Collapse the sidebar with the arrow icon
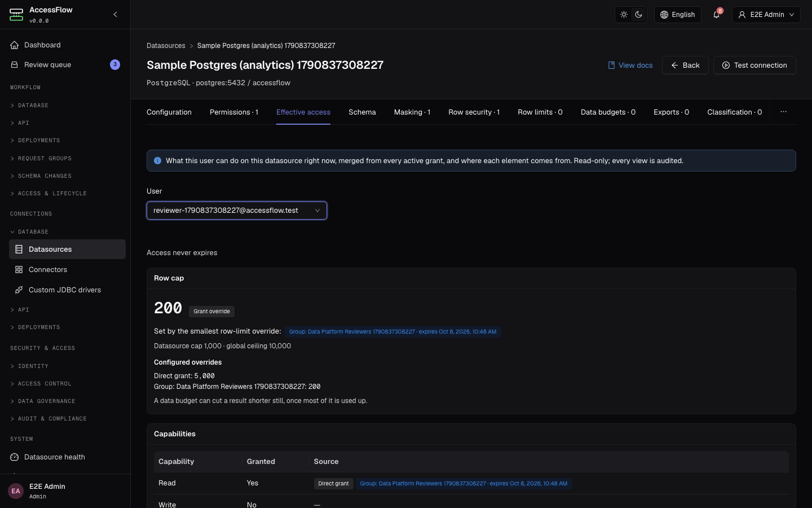 point(115,15)
